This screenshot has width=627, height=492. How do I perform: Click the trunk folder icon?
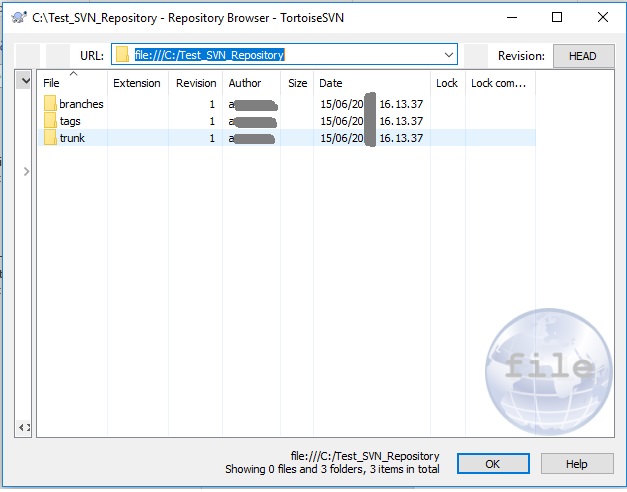pos(50,137)
